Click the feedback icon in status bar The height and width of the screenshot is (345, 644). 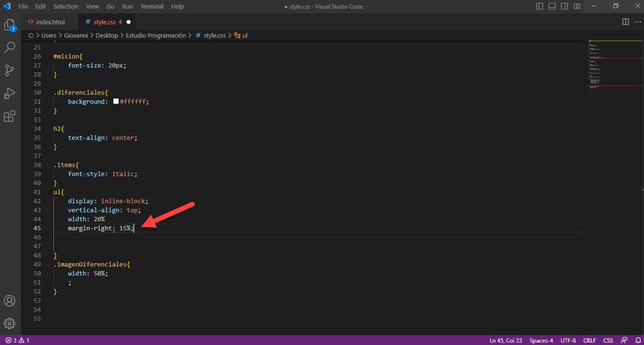(624, 340)
